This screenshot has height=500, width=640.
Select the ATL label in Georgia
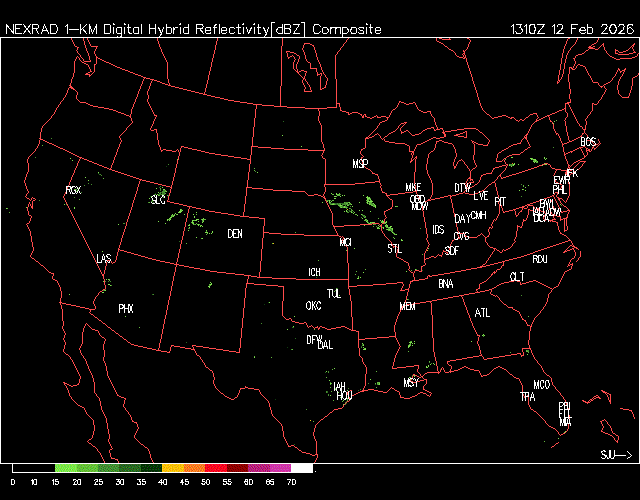tap(483, 313)
